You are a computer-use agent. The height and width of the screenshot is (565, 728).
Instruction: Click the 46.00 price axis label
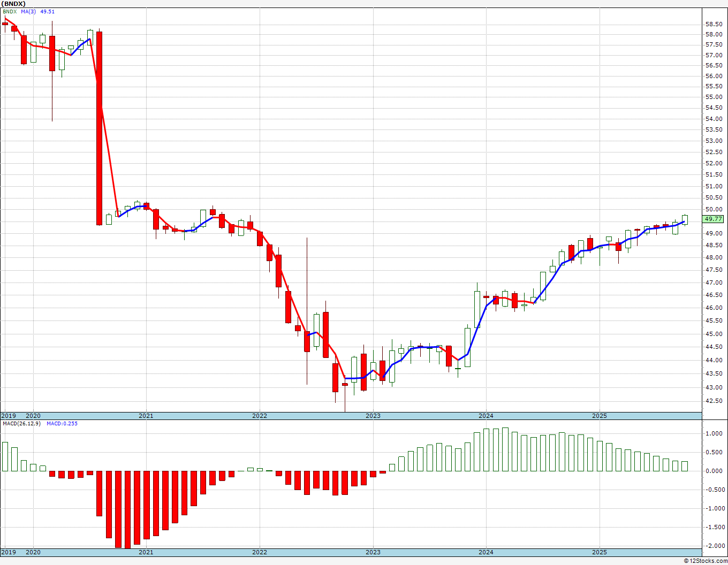[x=714, y=308]
